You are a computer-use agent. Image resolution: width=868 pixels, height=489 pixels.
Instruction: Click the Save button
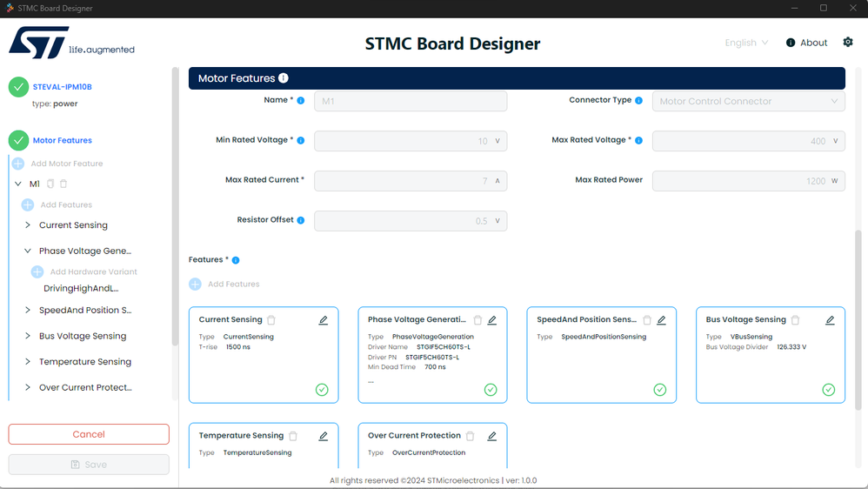click(89, 465)
